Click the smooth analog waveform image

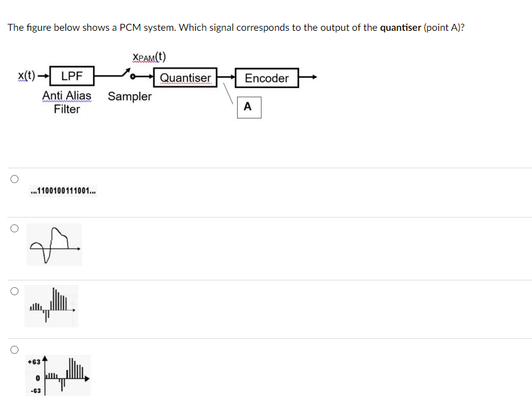pyautogui.click(x=54, y=244)
